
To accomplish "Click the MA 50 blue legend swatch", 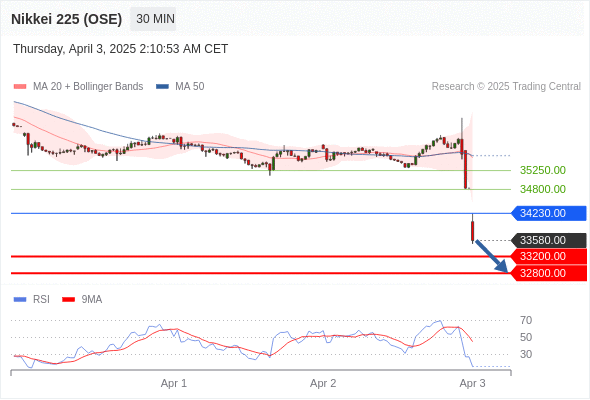I will [162, 87].
